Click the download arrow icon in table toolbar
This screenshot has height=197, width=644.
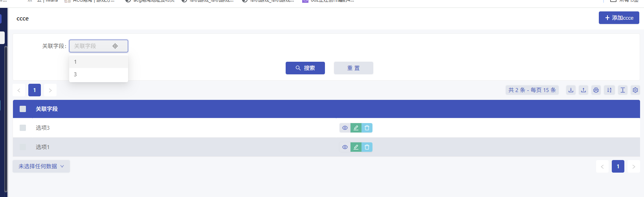[x=571, y=90]
